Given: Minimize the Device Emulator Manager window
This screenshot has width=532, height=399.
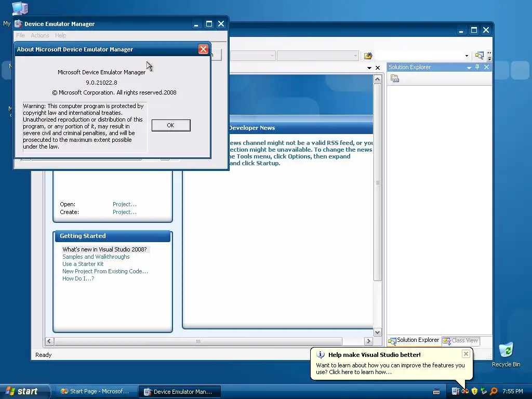Looking at the screenshot, I should pyautogui.click(x=196, y=24).
